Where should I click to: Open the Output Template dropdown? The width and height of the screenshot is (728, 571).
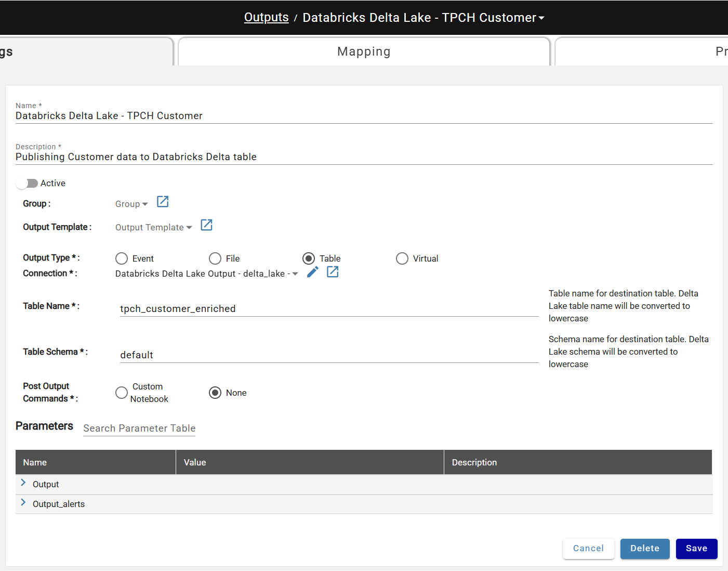[153, 227]
